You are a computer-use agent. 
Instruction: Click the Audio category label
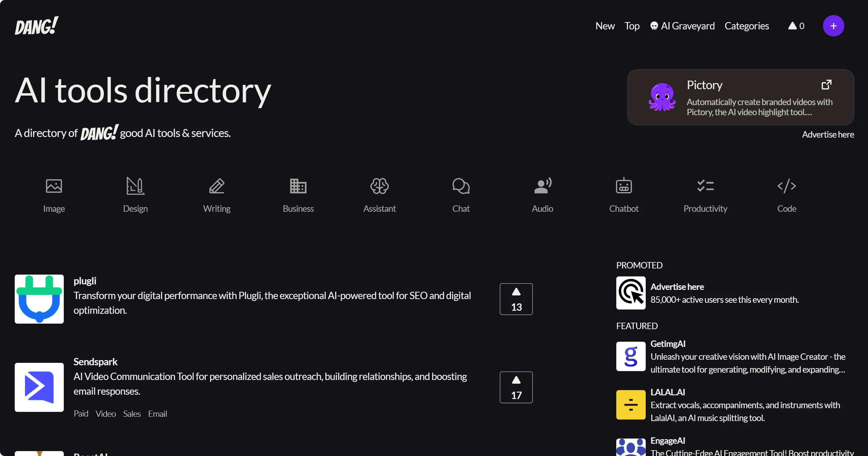(x=542, y=209)
